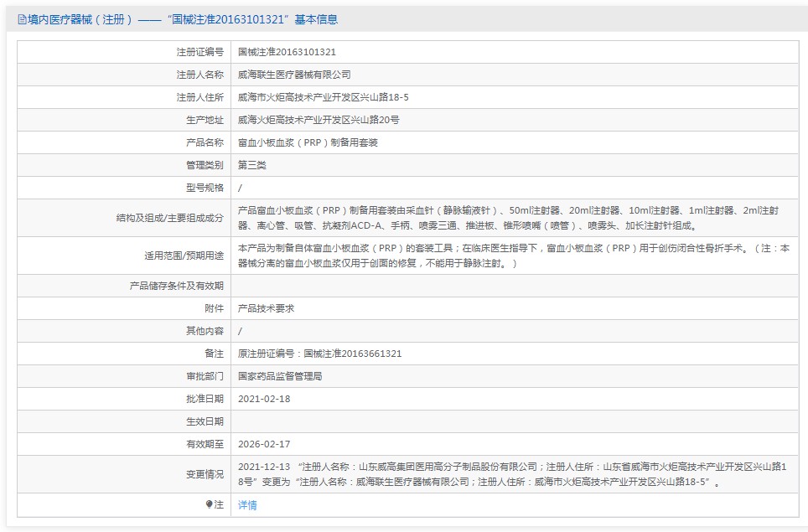Click the 注册人住所 label
This screenshot has width=808, height=532.
200,97
